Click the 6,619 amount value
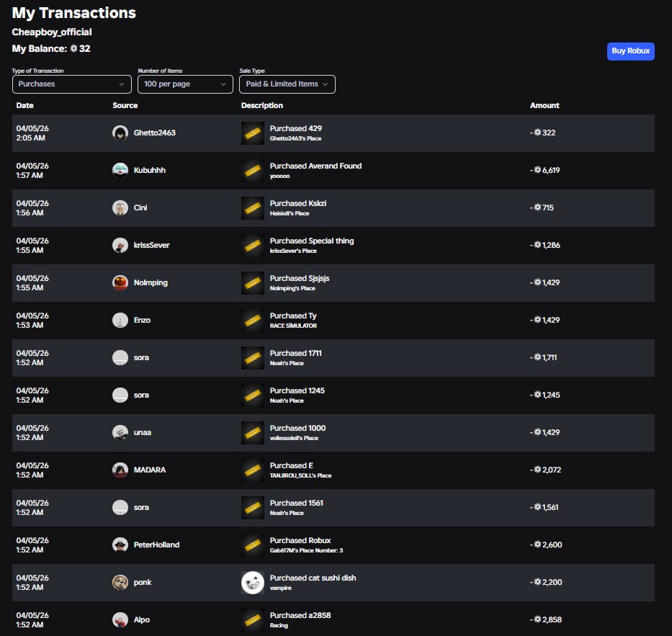The width and height of the screenshot is (672, 636). 551,171
